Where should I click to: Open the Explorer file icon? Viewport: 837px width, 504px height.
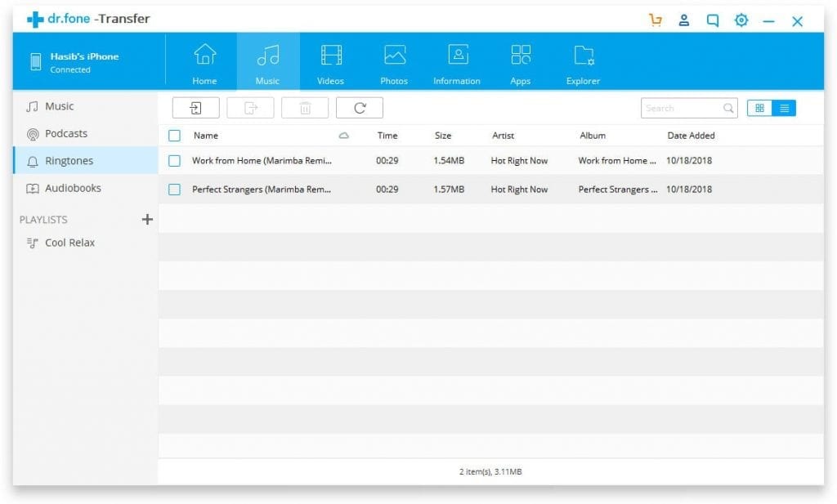point(582,61)
